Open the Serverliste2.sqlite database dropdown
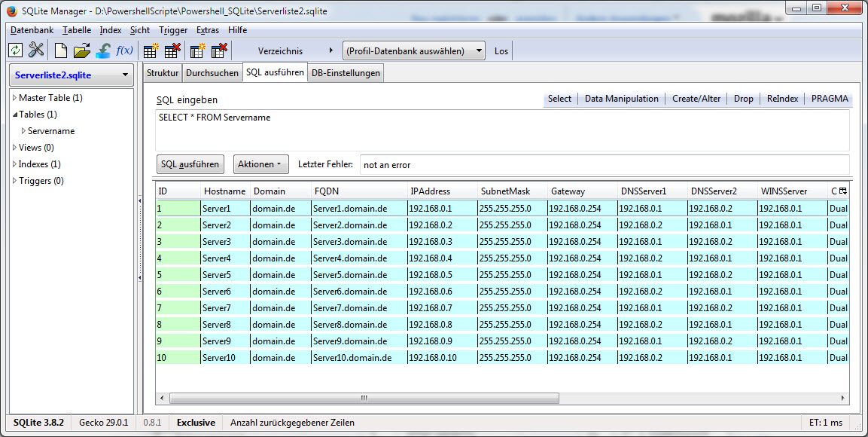 tap(72, 75)
